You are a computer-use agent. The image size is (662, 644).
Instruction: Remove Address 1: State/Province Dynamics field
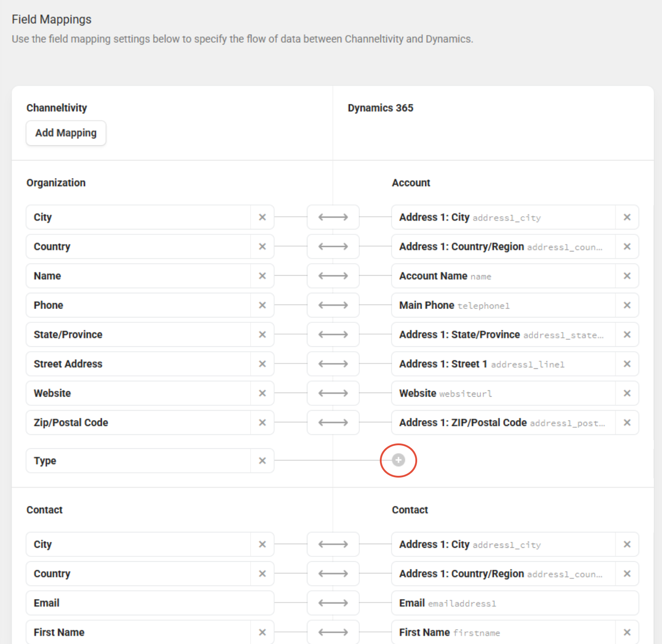click(x=627, y=335)
